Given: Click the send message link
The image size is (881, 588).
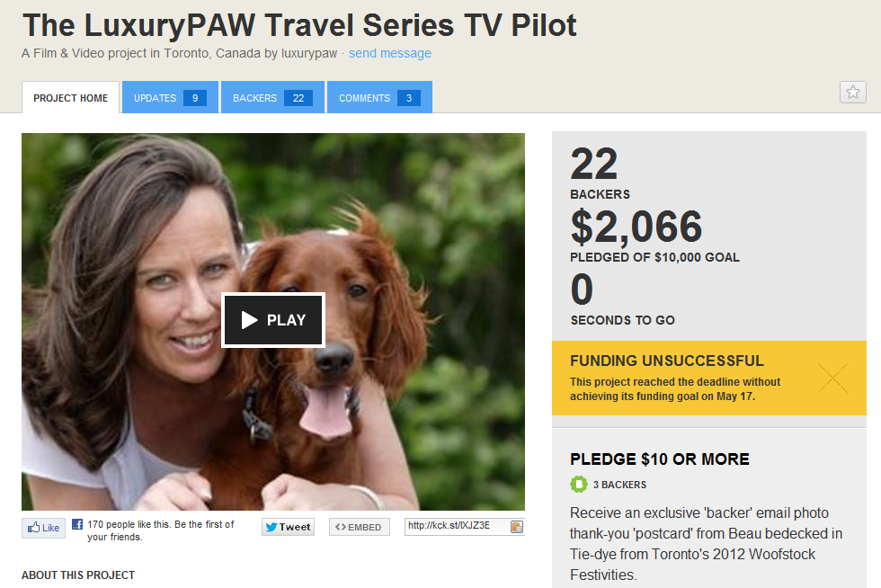Looking at the screenshot, I should tap(390, 53).
